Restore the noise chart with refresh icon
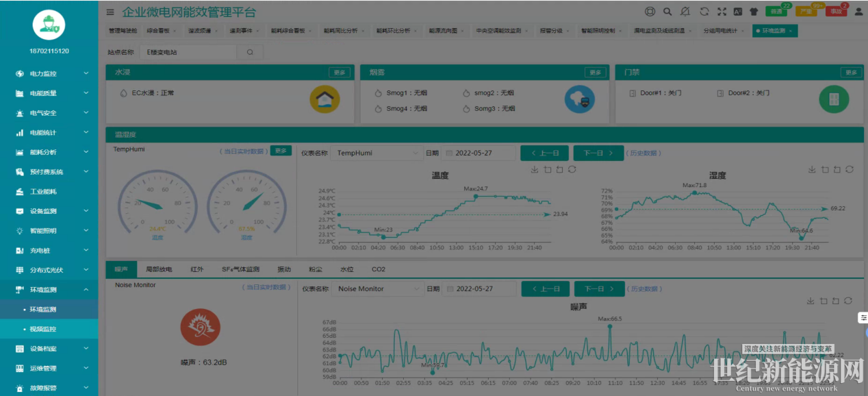 849,301
